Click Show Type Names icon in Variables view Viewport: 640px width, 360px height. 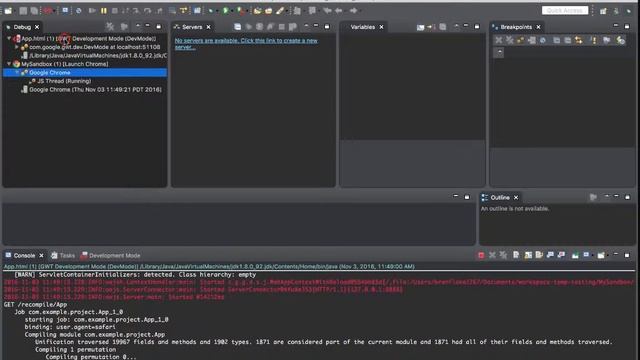click(x=420, y=27)
